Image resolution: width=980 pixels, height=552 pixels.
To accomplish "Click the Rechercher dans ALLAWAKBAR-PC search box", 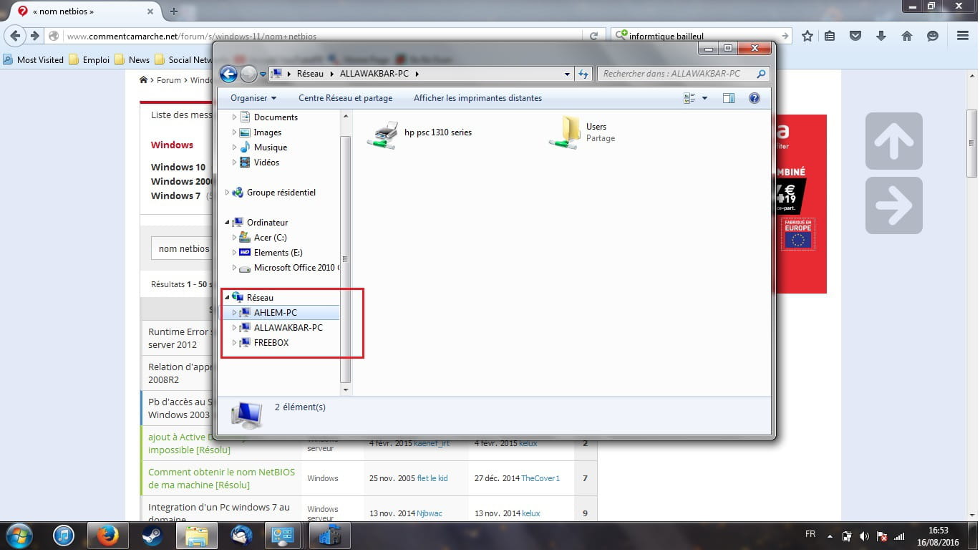I will point(676,74).
